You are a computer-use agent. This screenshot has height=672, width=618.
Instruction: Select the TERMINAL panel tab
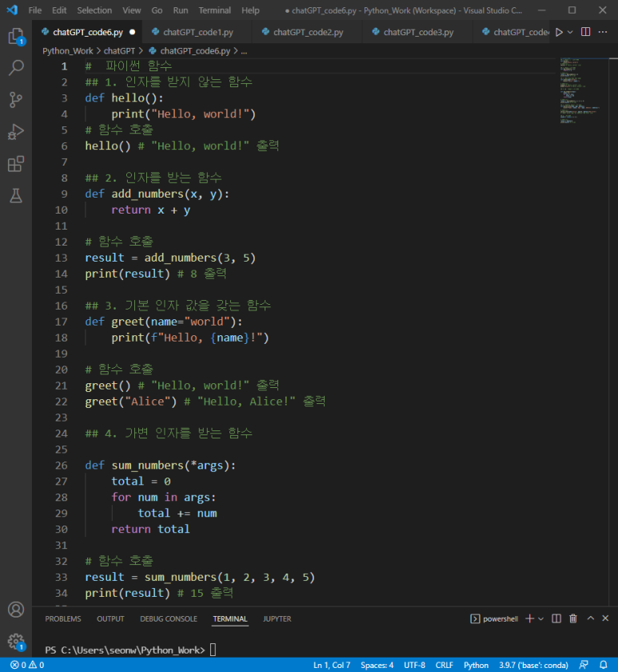pos(230,618)
